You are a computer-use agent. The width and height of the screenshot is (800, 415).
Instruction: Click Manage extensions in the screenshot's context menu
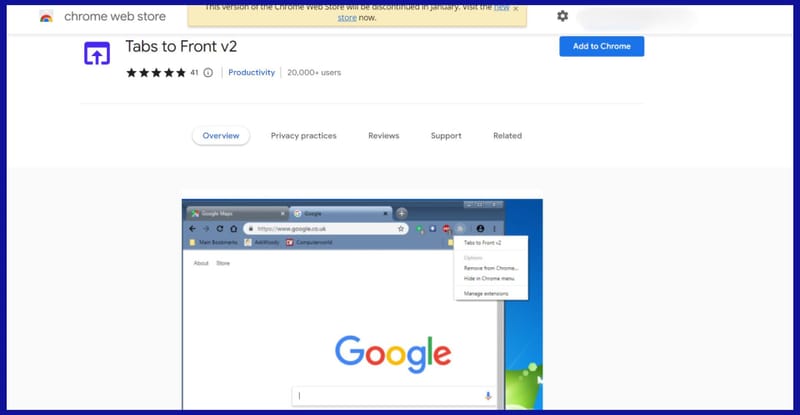click(486, 293)
